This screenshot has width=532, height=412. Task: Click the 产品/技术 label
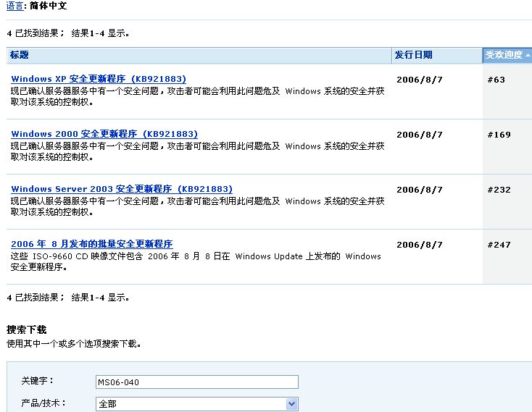pos(43,403)
